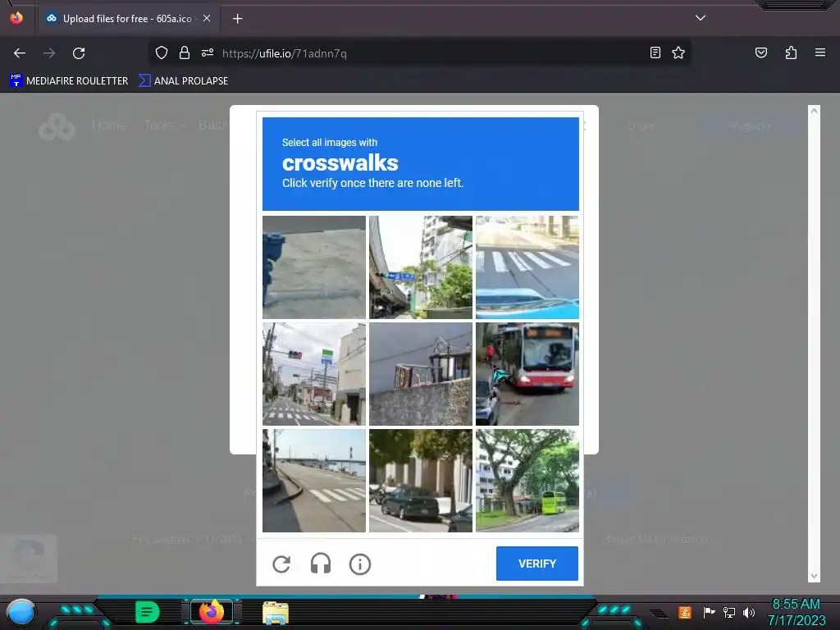Open the captcha help info icon
840x630 pixels.
[360, 564]
